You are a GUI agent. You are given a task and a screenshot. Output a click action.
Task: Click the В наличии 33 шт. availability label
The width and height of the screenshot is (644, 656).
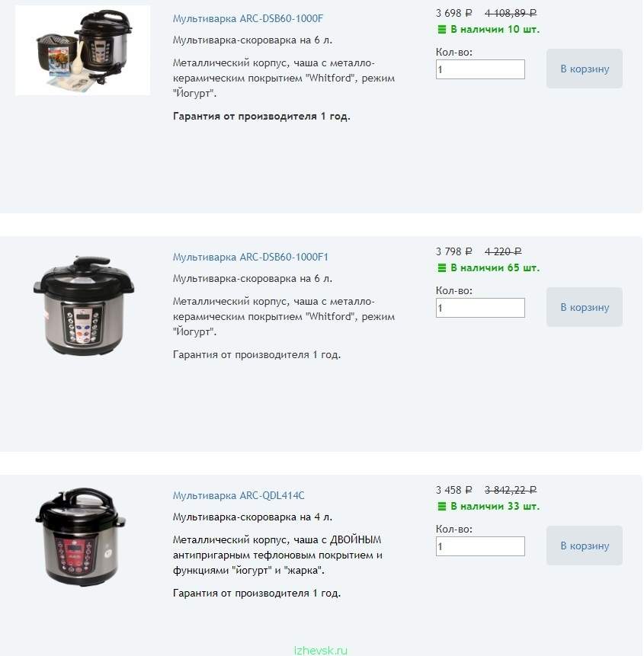(495, 506)
